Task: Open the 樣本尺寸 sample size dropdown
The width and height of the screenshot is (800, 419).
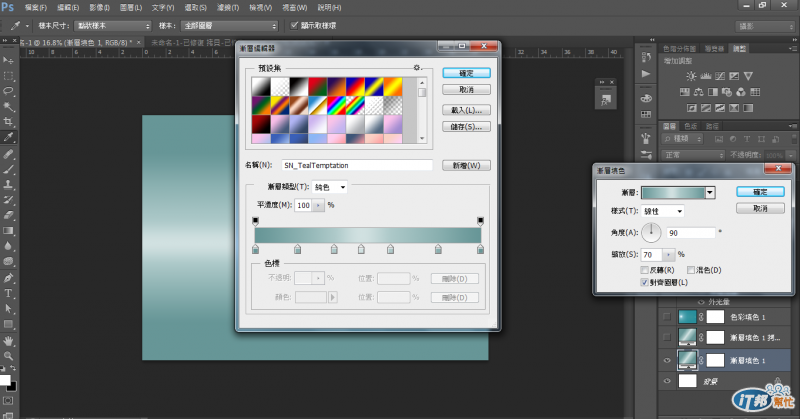Action: coord(113,26)
